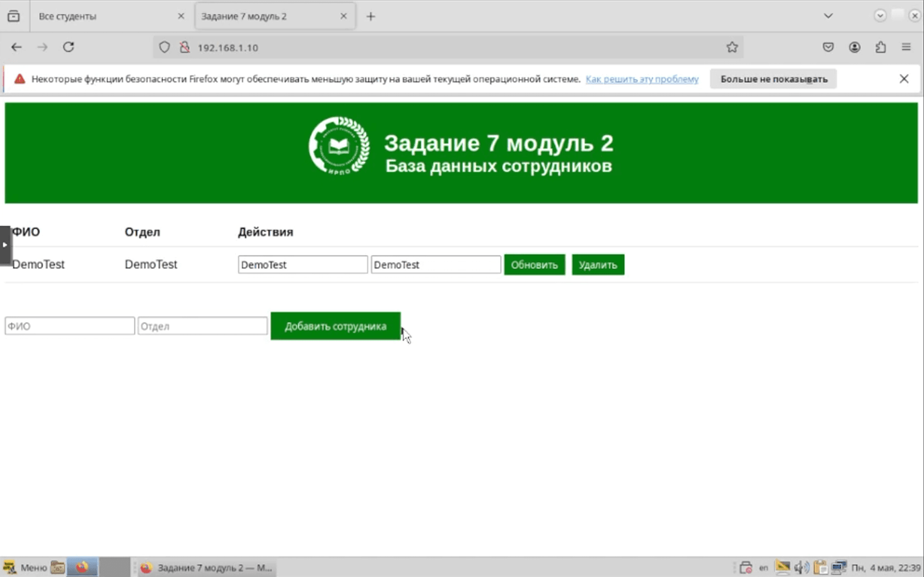Click the Задание 7 модуль 2 heading

click(499, 143)
